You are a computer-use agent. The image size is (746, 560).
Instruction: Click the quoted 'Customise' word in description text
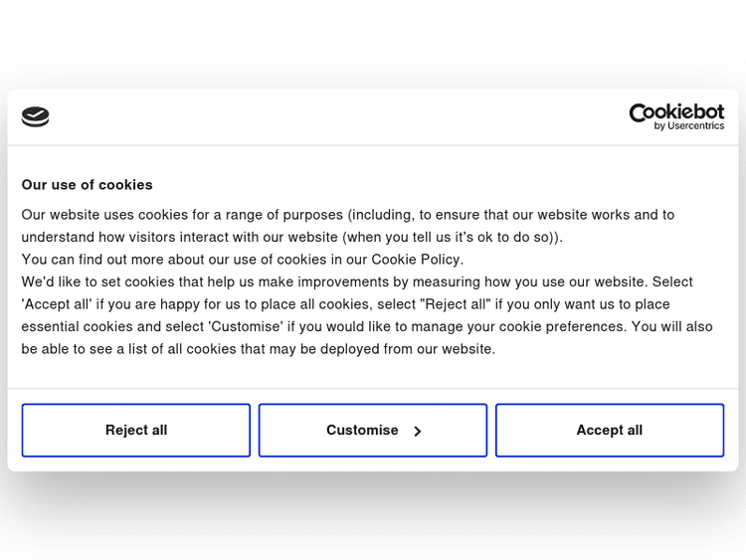pyautogui.click(x=246, y=326)
